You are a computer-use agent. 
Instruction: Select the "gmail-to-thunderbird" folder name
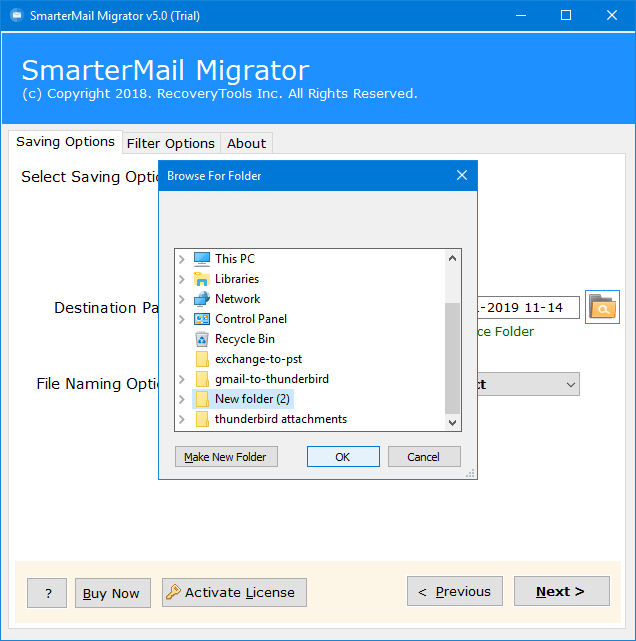[272, 379]
